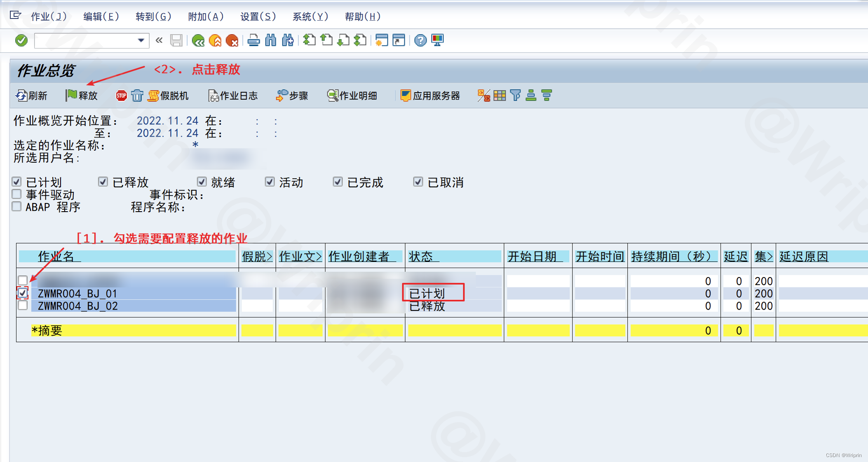Click the green Enter confirmation button
This screenshot has width=868, height=462.
click(20, 40)
